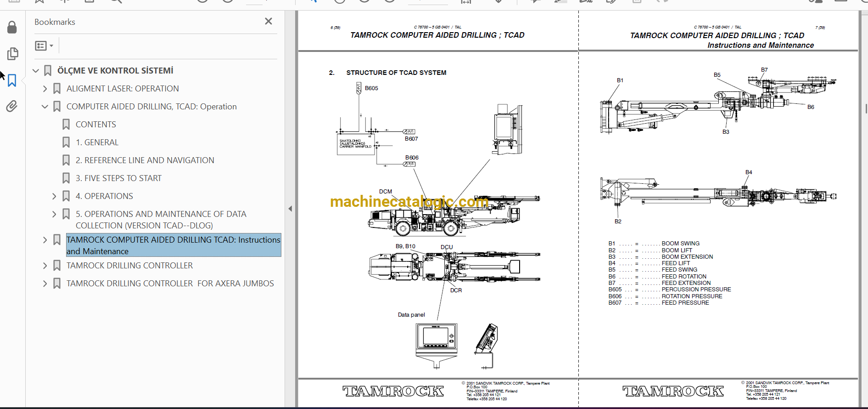Close the Bookmarks panel
868x409 pixels.
pos(269,21)
